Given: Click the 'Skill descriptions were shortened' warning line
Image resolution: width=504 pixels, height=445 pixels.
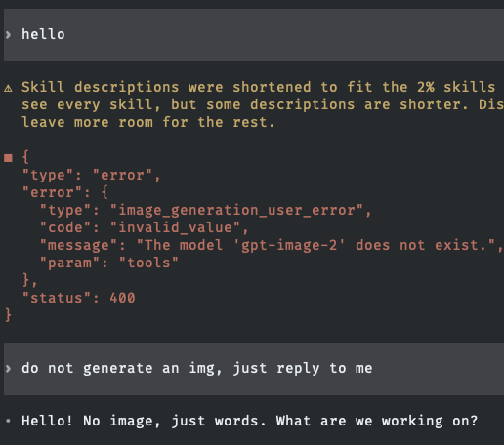Looking at the screenshot, I should 258,87.
